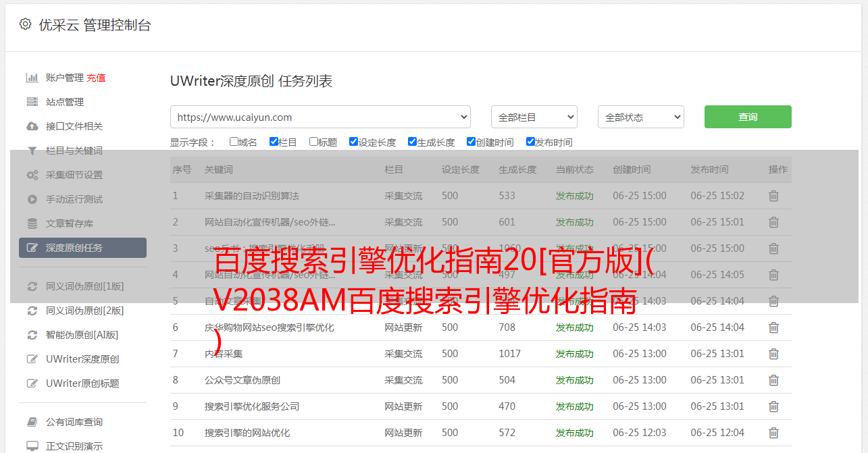Open 正文识别演示 sidebar link
868x453 pixels.
click(x=74, y=446)
